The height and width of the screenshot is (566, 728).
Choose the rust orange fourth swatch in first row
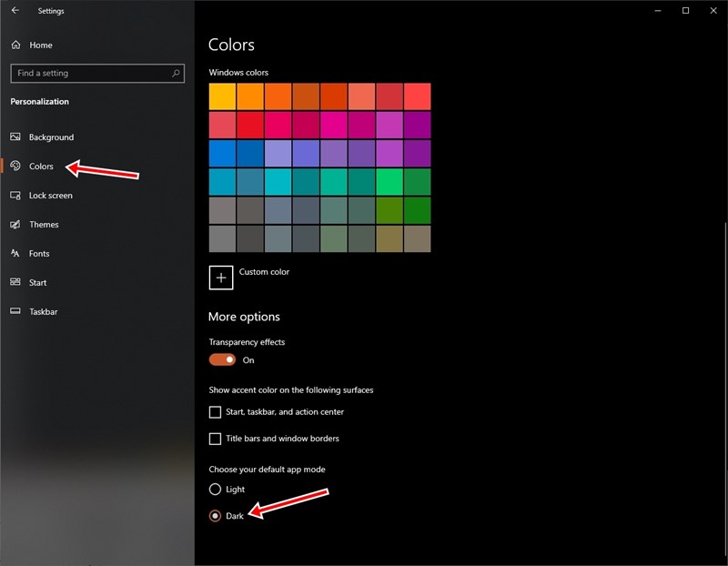click(306, 96)
